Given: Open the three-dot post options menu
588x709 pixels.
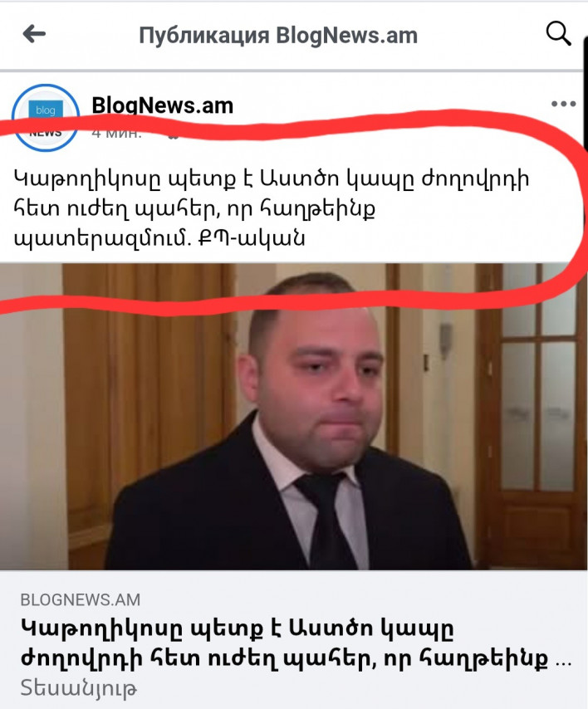Looking at the screenshot, I should pos(563,104).
